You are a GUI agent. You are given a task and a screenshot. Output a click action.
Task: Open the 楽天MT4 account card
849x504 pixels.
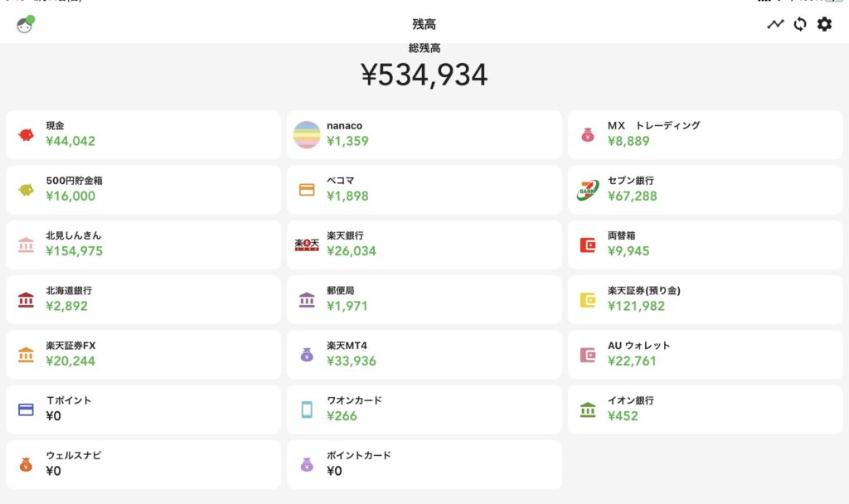pyautogui.click(x=424, y=354)
